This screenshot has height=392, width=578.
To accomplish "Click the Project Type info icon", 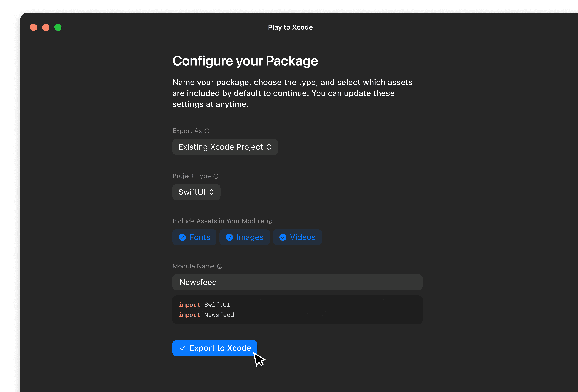I will click(x=216, y=176).
